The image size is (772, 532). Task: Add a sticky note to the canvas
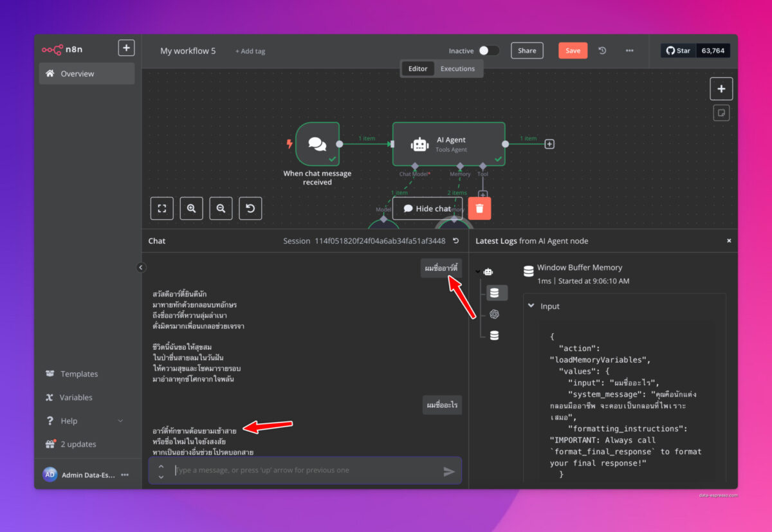[x=721, y=113]
